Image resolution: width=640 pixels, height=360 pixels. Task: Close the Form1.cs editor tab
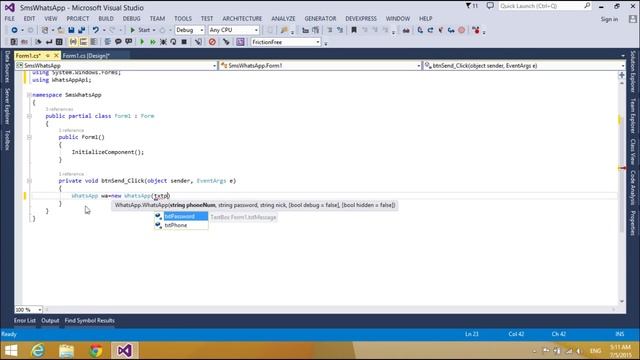pos(56,56)
